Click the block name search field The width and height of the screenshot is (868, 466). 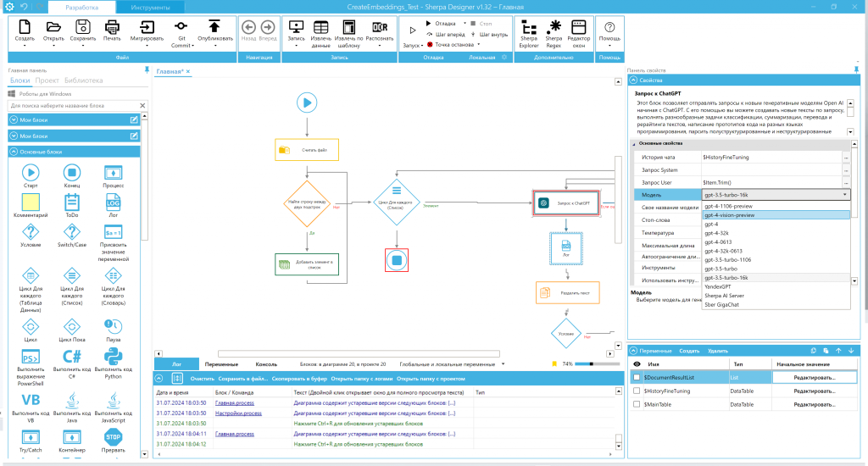click(x=72, y=106)
